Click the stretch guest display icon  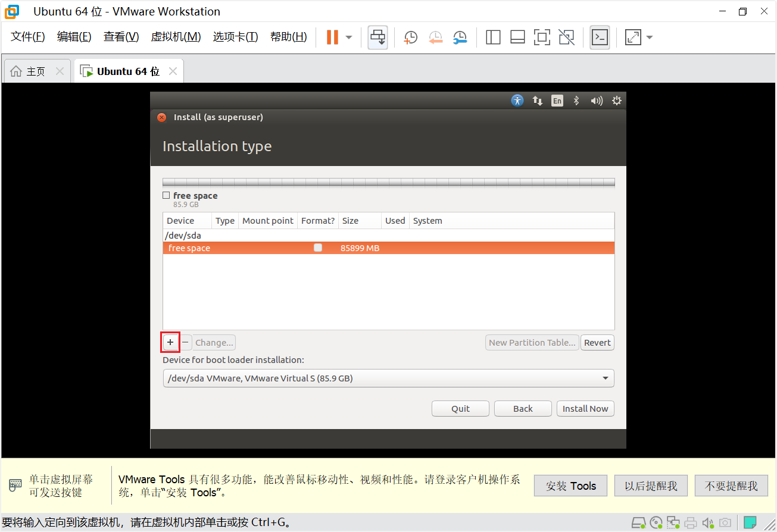pyautogui.click(x=633, y=37)
